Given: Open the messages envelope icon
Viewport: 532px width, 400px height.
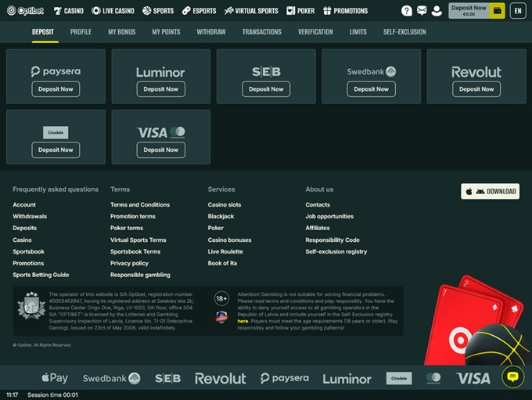Looking at the screenshot, I should 422,11.
